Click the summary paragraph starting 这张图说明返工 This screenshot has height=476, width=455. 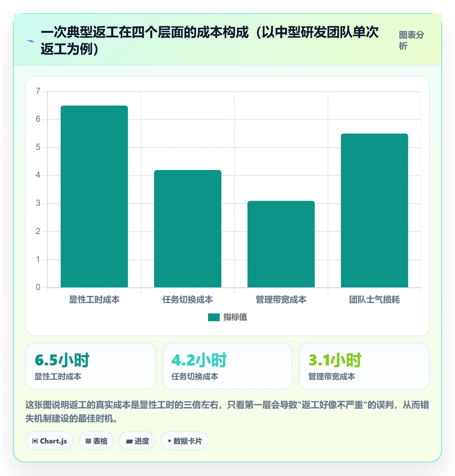pyautogui.click(x=227, y=412)
